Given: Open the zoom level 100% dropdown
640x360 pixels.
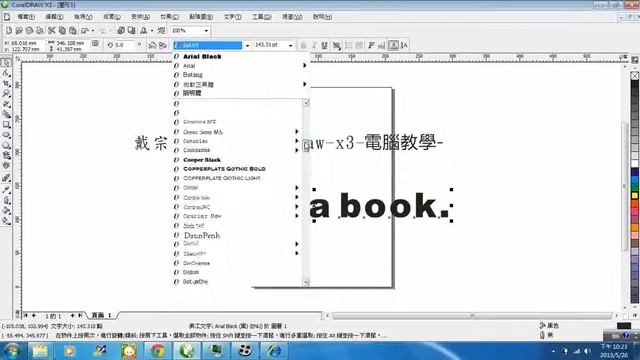Looking at the screenshot, I should tap(206, 31).
